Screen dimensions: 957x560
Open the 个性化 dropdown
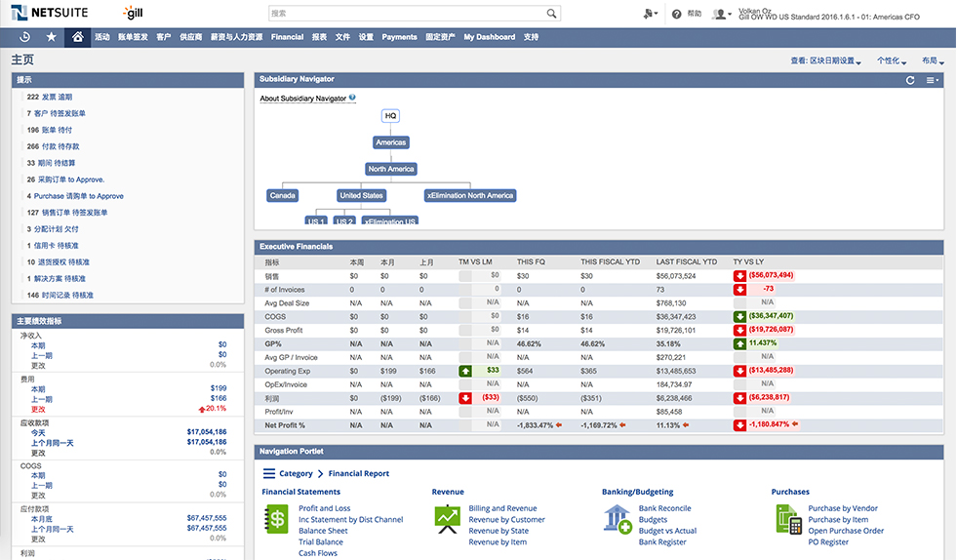click(894, 60)
